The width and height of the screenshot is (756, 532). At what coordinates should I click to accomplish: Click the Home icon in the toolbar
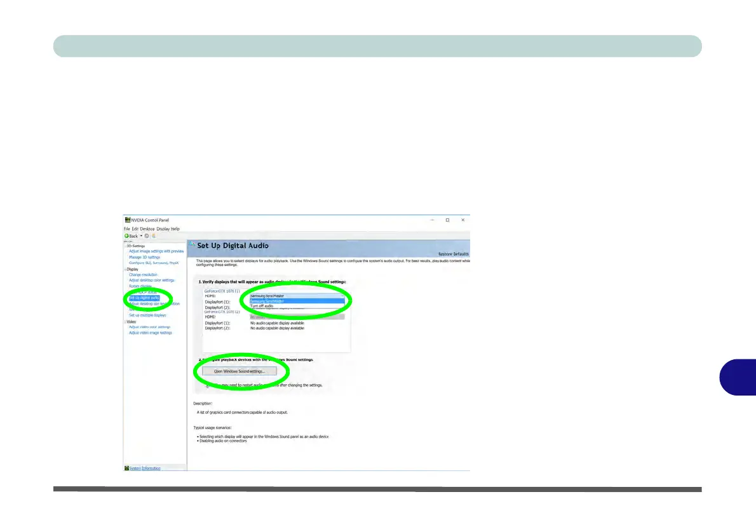(x=154, y=236)
